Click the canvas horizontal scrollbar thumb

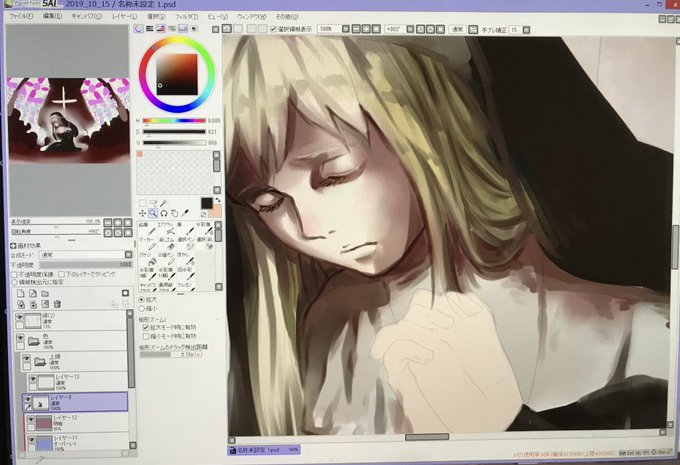[427, 437]
